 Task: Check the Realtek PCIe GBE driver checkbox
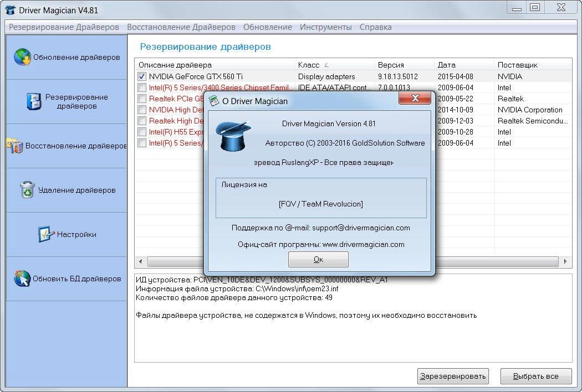(141, 99)
